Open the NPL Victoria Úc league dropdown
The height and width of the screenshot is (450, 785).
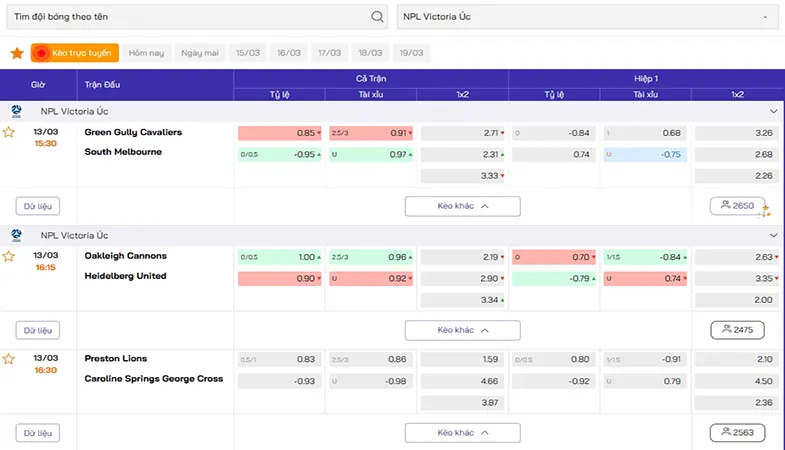[588, 17]
